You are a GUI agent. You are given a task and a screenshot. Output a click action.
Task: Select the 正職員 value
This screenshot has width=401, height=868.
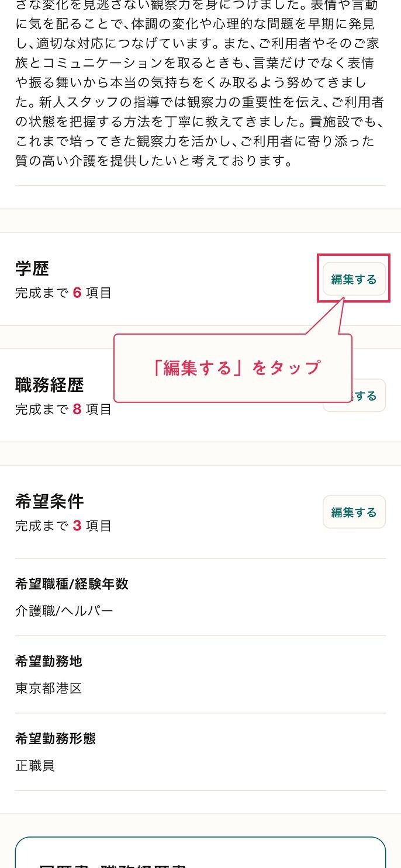click(35, 765)
